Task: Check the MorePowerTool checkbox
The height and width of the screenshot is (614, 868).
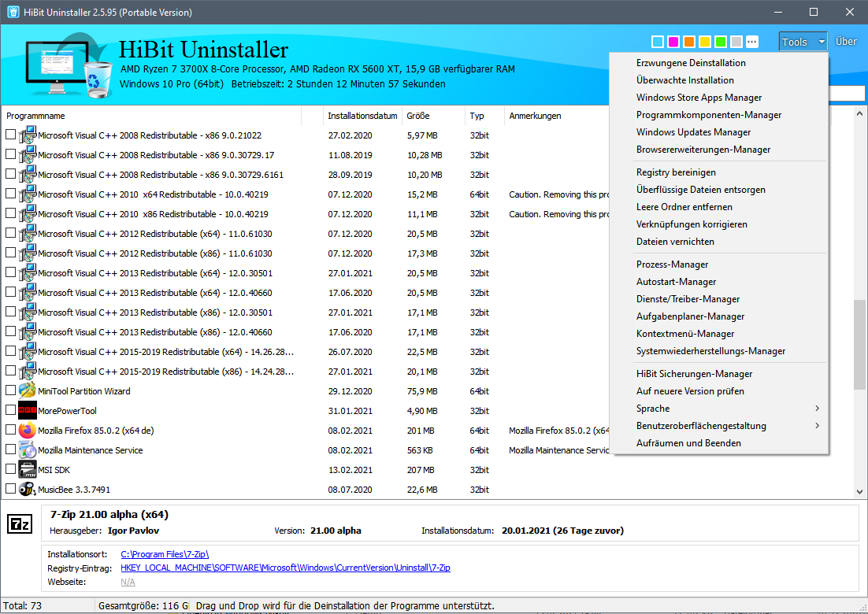Action: point(10,410)
